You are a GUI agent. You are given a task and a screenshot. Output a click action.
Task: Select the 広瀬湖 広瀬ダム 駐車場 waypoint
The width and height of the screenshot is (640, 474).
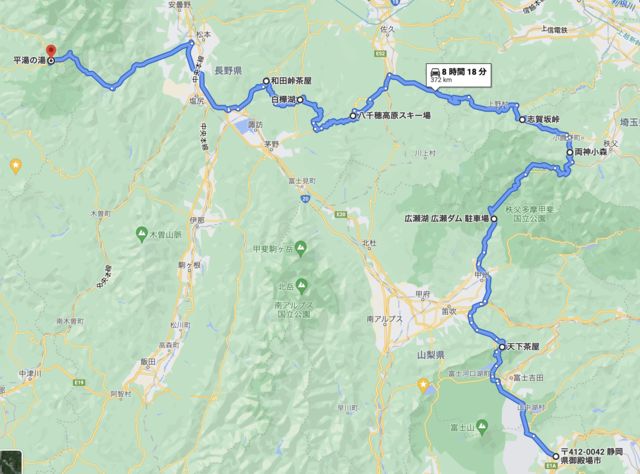494,219
